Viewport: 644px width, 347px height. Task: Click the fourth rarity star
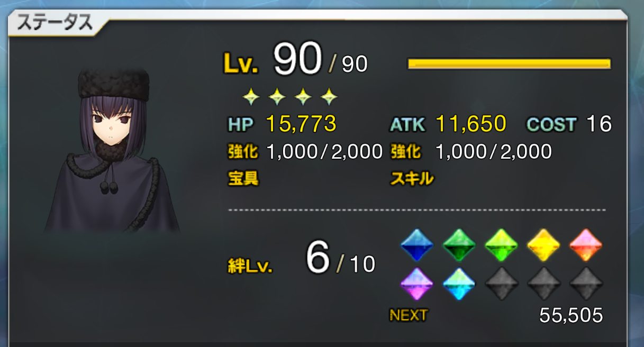point(329,96)
